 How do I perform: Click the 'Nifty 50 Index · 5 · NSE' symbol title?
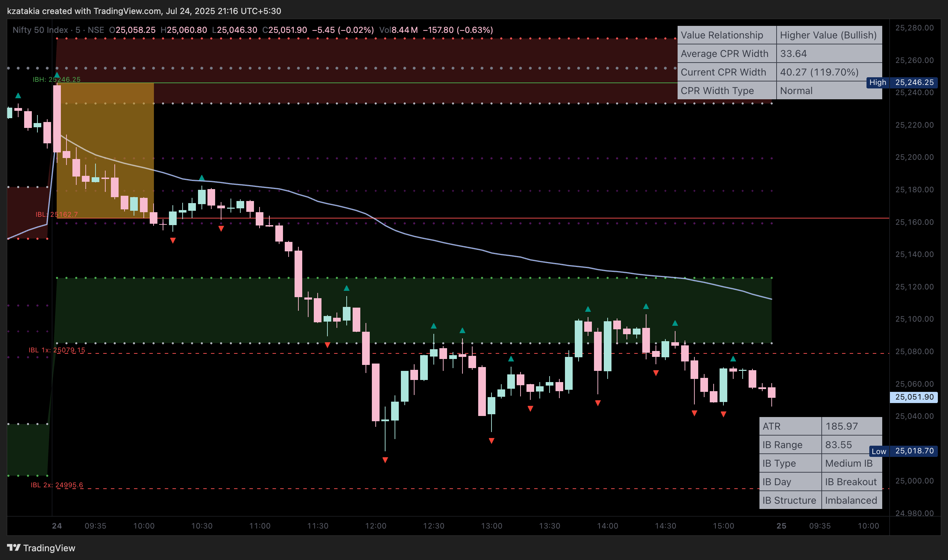(58, 30)
